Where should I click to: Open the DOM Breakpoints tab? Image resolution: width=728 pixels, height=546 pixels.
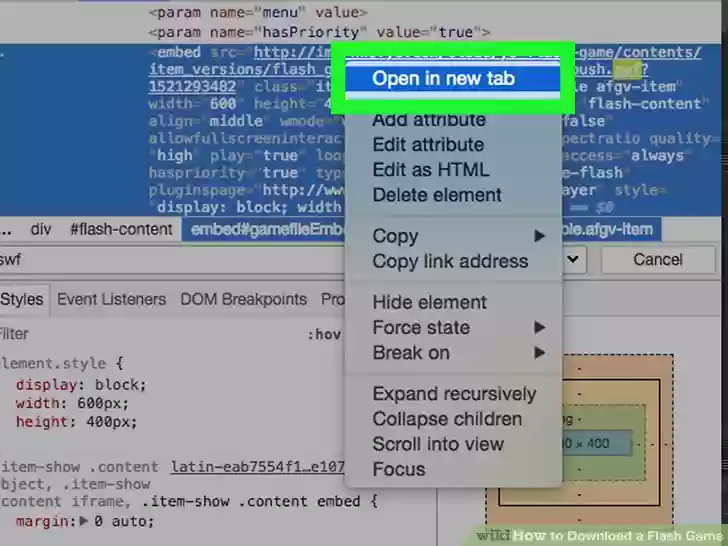(243, 299)
